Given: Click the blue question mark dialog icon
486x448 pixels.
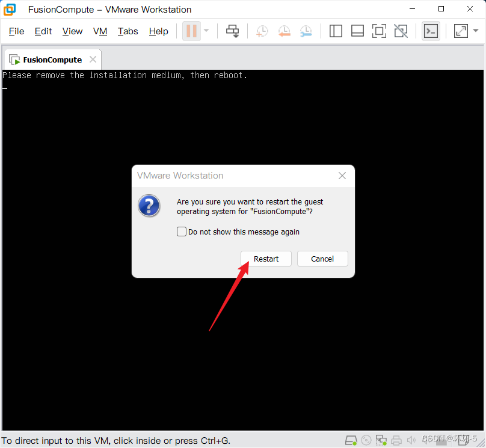Looking at the screenshot, I should 149,206.
